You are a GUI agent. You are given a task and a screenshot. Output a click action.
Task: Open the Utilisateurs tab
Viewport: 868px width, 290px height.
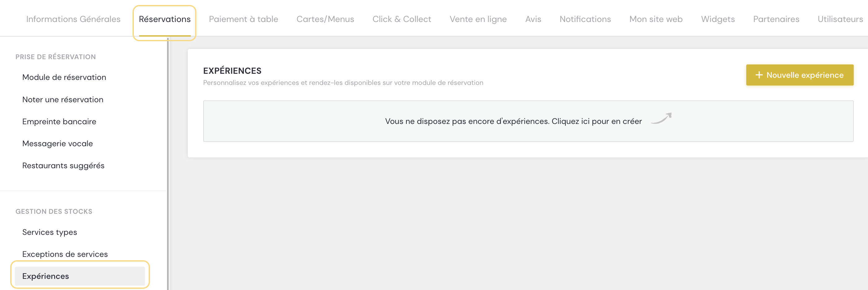click(840, 19)
